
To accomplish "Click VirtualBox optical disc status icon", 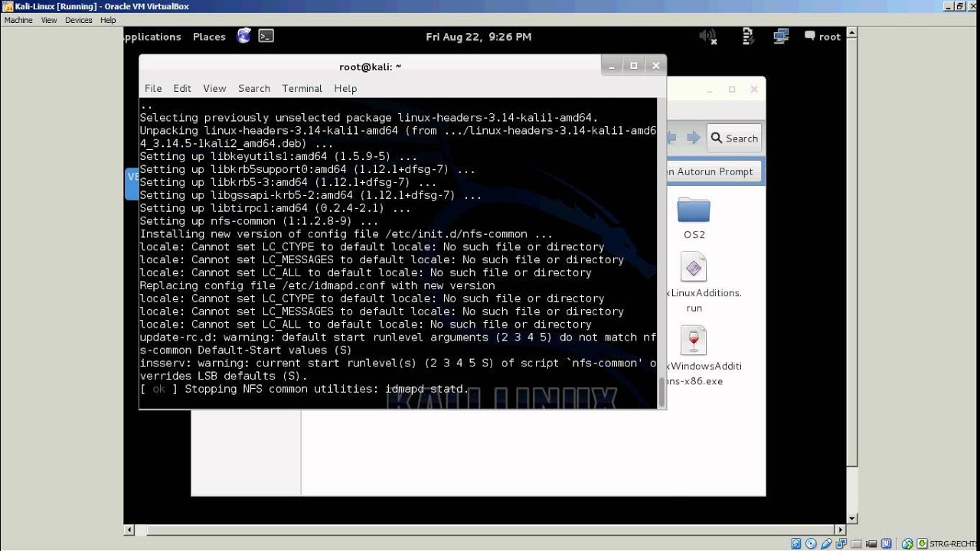I will (811, 543).
